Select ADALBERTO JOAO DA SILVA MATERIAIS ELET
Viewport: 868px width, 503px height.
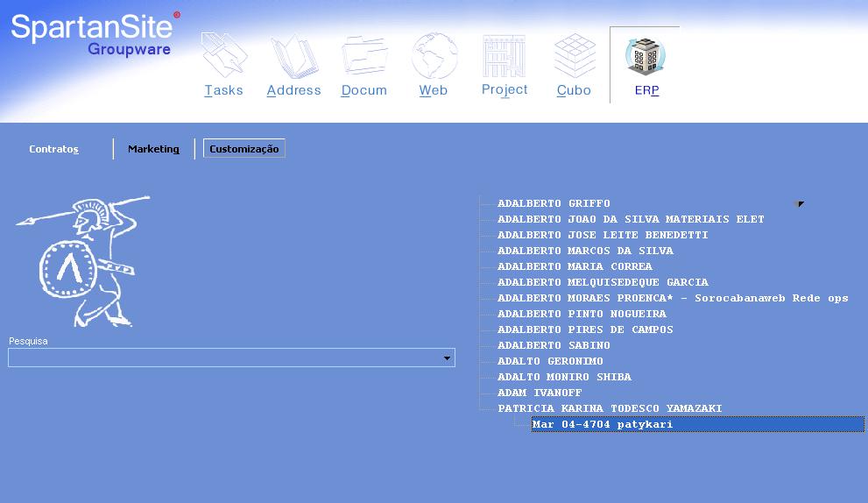click(631, 219)
